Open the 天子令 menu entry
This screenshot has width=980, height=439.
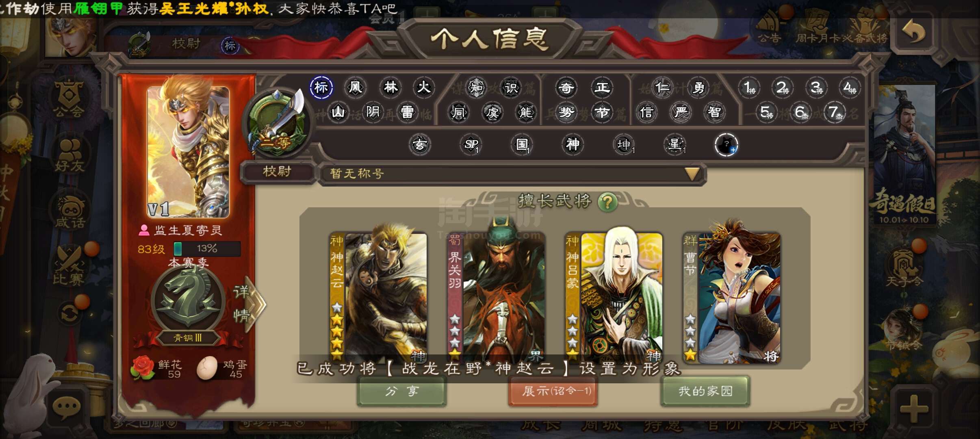904,268
